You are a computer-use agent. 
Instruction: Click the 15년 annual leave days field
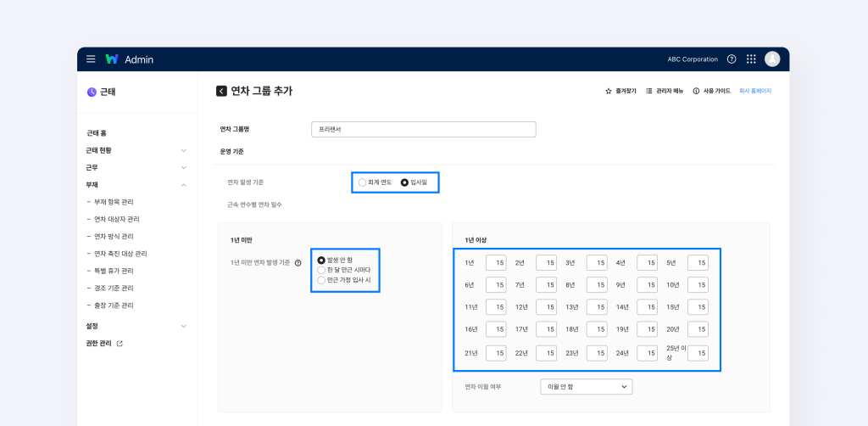(x=698, y=307)
